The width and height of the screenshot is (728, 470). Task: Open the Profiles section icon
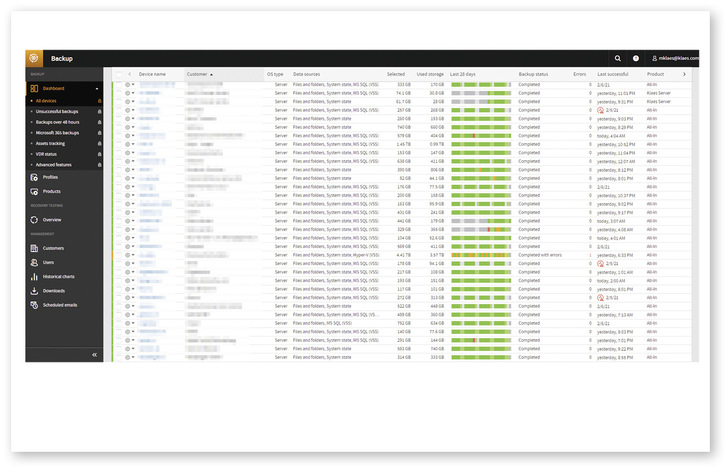(34, 177)
